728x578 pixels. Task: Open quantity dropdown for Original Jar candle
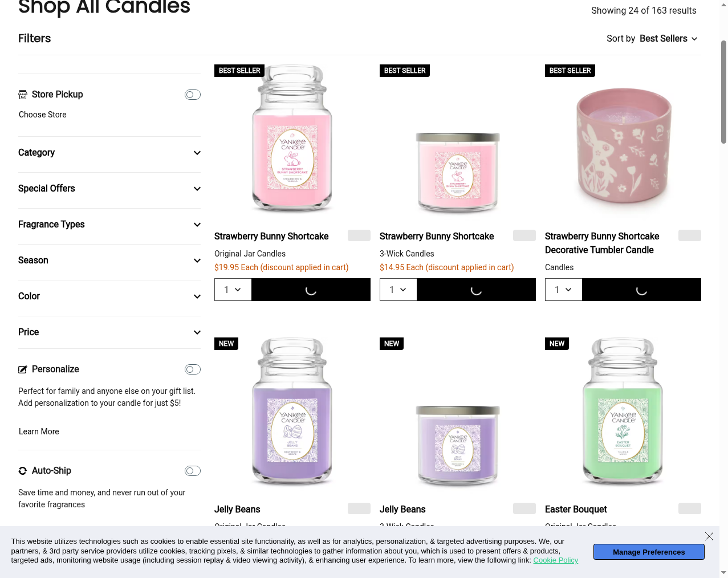click(233, 290)
